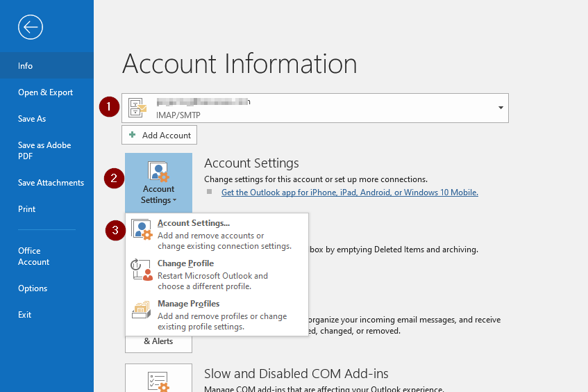This screenshot has width=588, height=392.
Task: Open the Info tab
Action: click(47, 66)
